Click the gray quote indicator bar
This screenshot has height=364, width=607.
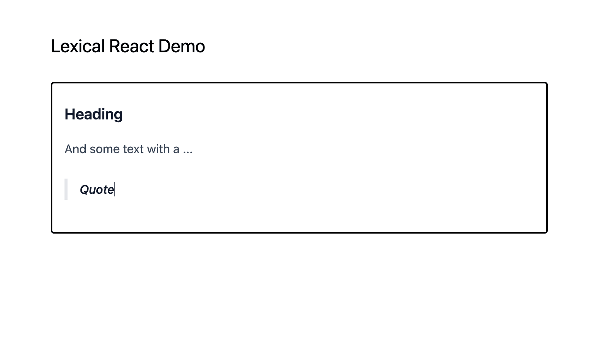67,189
